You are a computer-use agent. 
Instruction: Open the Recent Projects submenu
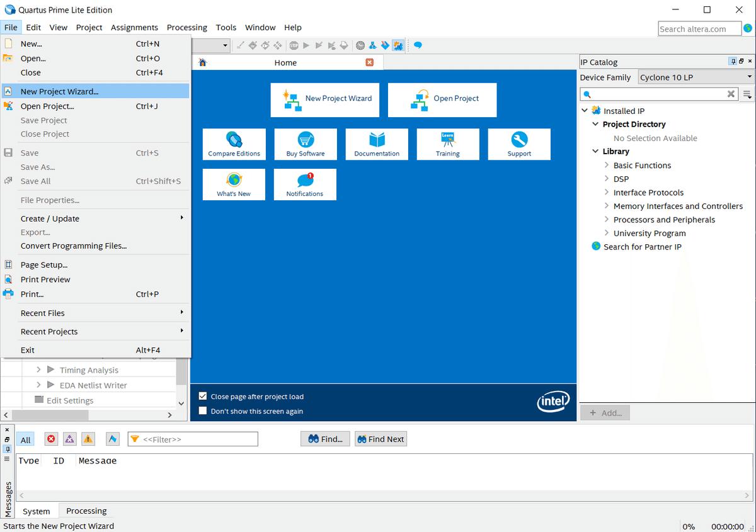pos(96,331)
